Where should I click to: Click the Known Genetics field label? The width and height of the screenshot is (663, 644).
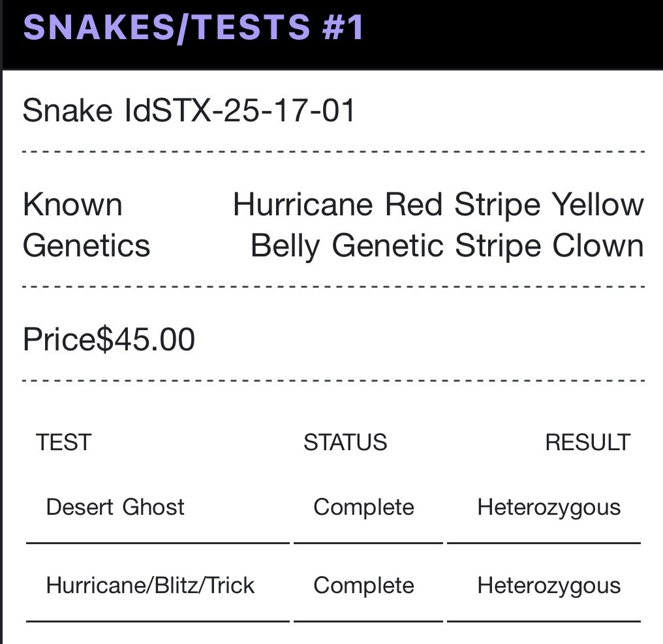[x=86, y=225]
